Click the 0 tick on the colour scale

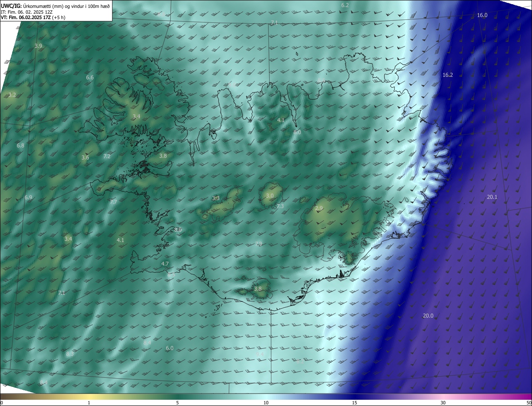tap(1, 403)
